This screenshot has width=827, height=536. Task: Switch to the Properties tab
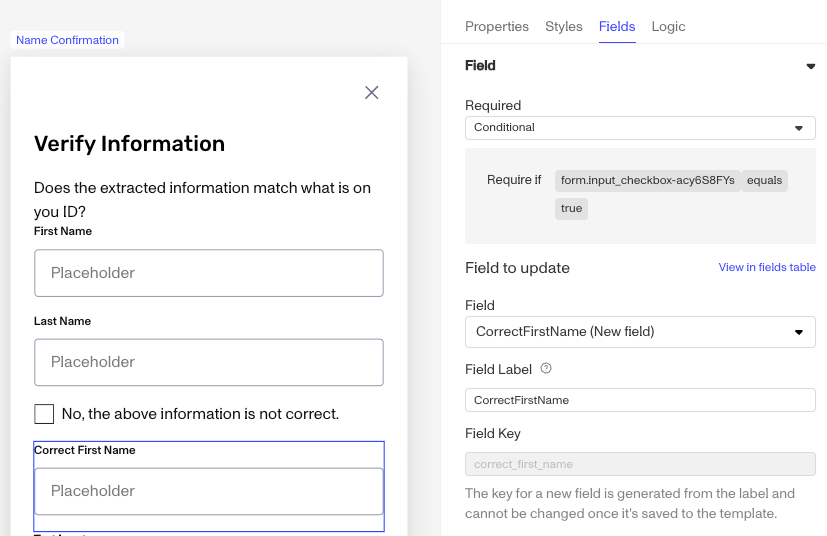point(497,26)
